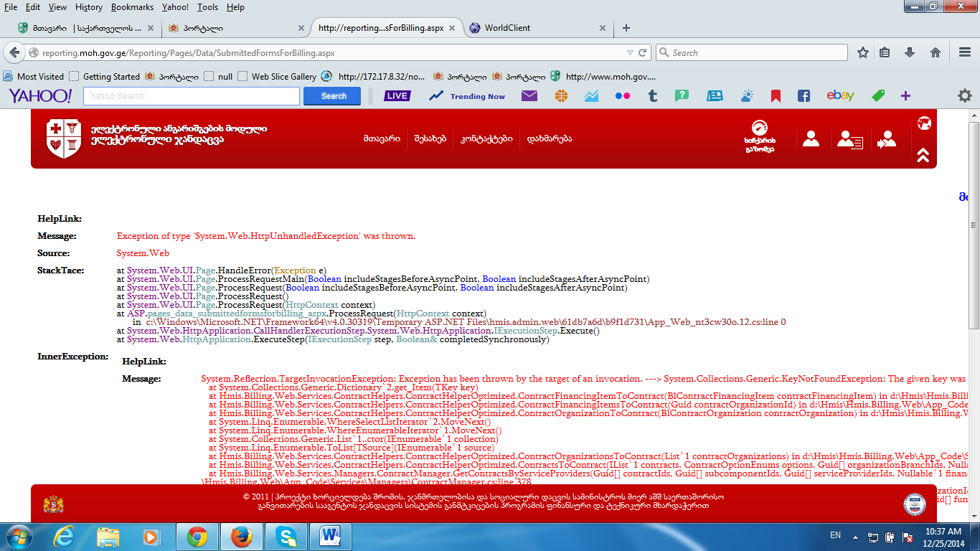Viewport: 980px width, 551px height.
Task: Click the eBay shortcut in Yahoo toolbar
Action: coord(840,96)
